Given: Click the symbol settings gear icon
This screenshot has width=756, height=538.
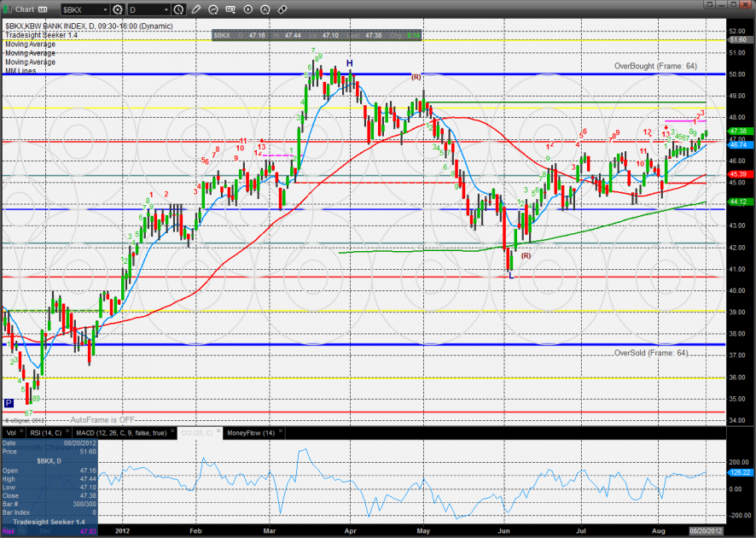Looking at the screenshot, I should click(x=117, y=10).
